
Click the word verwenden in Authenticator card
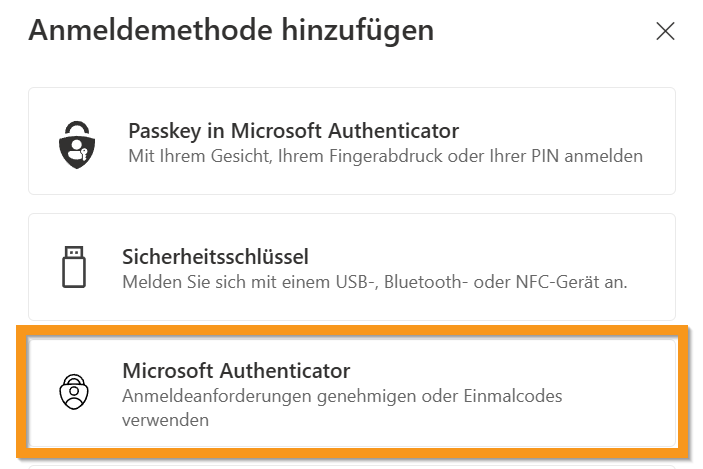click(x=165, y=420)
